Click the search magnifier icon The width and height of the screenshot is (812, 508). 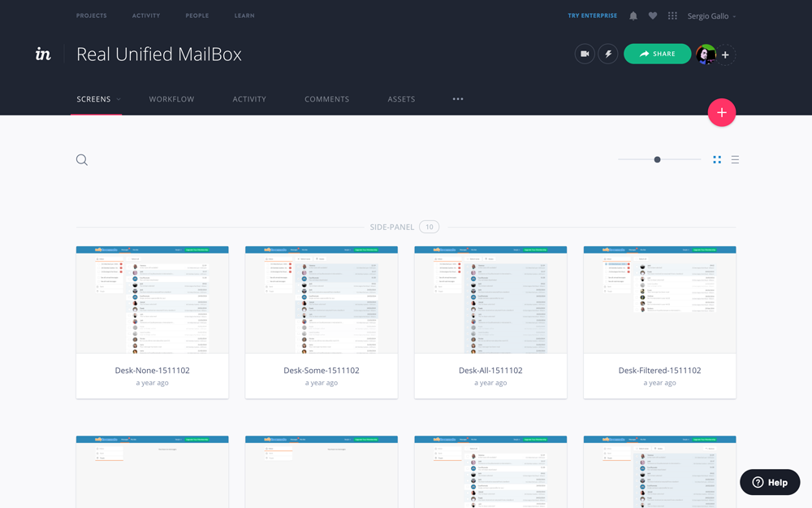[82, 160]
